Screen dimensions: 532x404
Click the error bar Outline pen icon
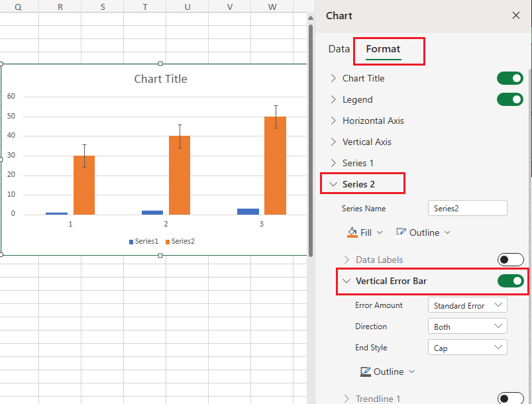366,372
